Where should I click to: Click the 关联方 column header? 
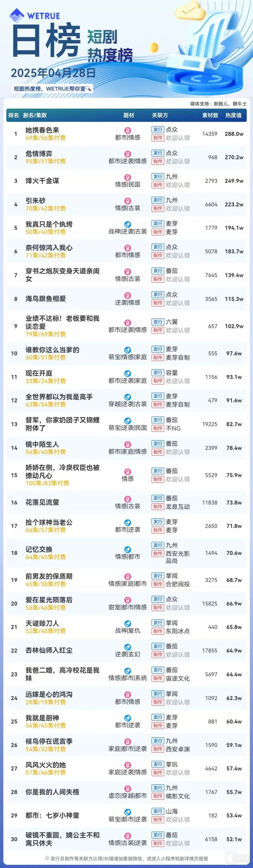160,115
